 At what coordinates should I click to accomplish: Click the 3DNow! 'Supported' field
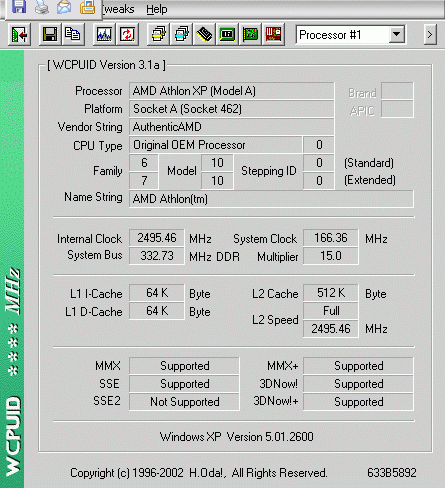(358, 384)
